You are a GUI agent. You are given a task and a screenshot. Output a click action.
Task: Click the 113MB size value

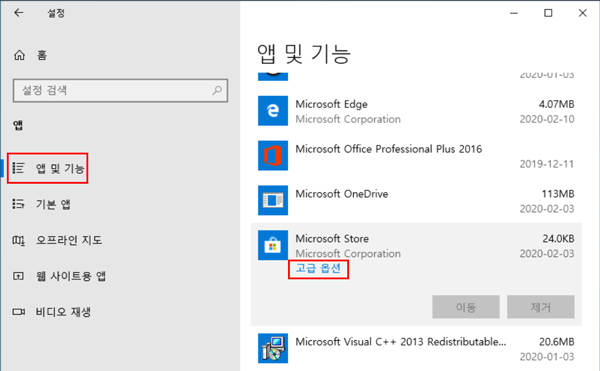[558, 194]
